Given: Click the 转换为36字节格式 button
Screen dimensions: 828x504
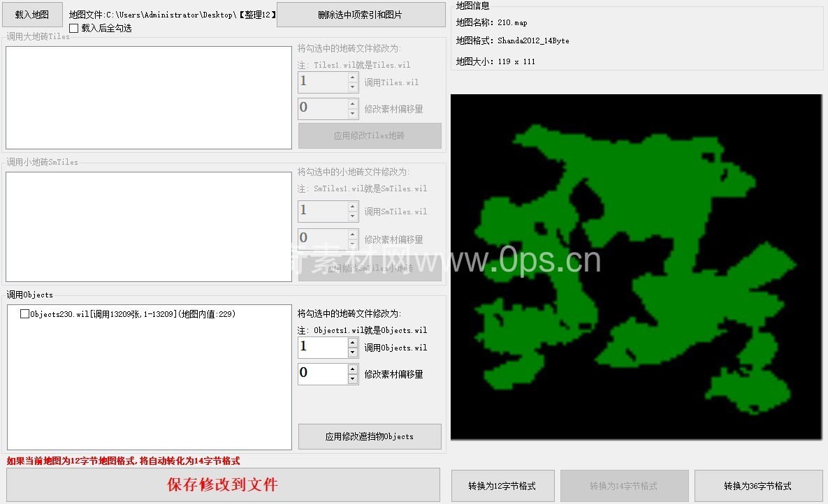Looking at the screenshot, I should 757,486.
